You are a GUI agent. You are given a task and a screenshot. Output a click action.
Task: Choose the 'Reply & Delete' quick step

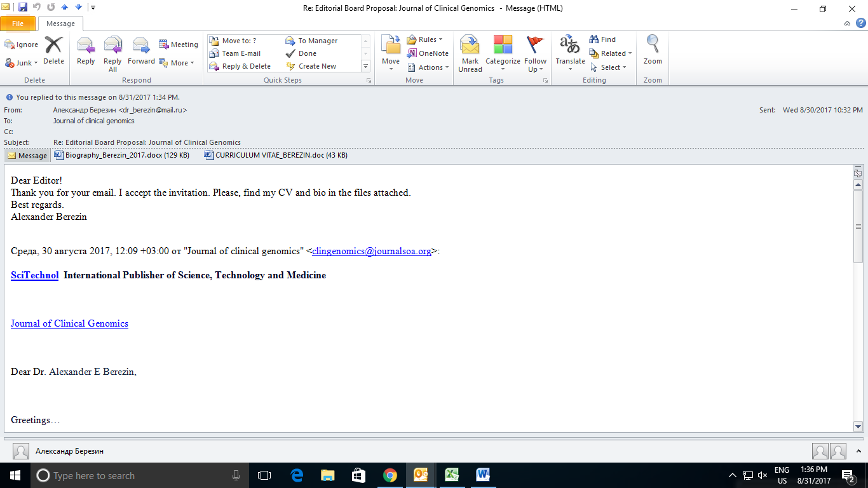(x=240, y=66)
